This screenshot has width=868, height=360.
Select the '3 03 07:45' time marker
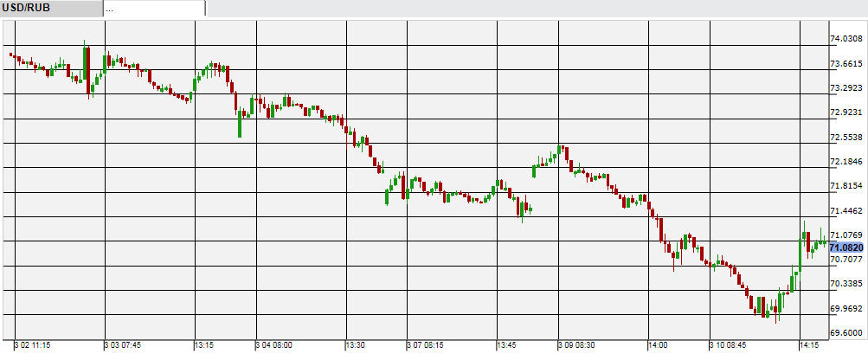coord(123,345)
